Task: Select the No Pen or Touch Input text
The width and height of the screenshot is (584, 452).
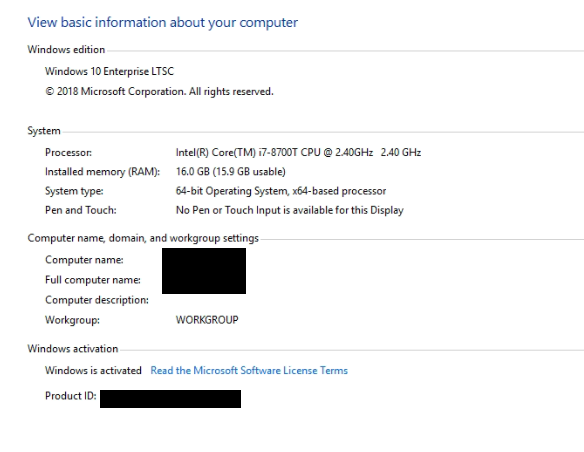Action: coord(290,210)
